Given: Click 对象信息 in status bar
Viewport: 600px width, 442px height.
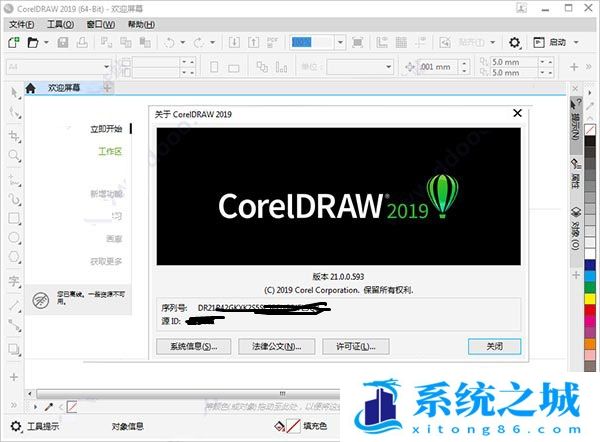Looking at the screenshot, I should tap(127, 426).
